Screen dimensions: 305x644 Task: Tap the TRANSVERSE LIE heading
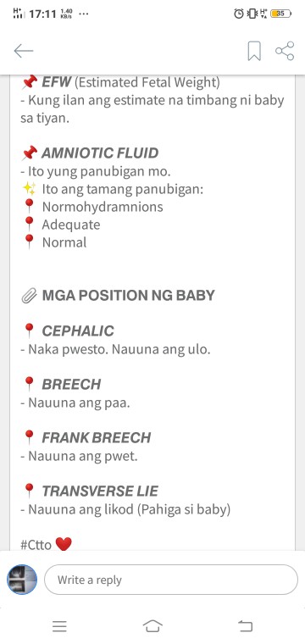(x=100, y=491)
